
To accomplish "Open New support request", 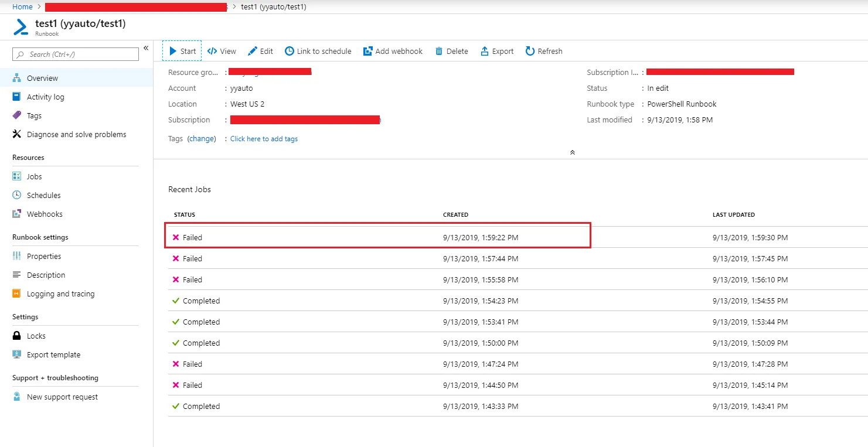I will coord(76,397).
